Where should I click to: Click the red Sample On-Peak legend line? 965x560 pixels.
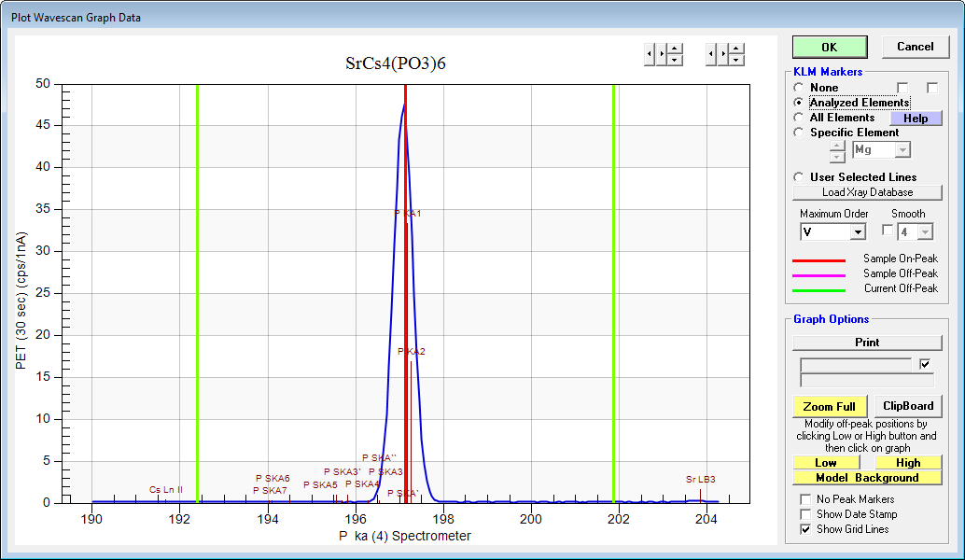pyautogui.click(x=818, y=260)
